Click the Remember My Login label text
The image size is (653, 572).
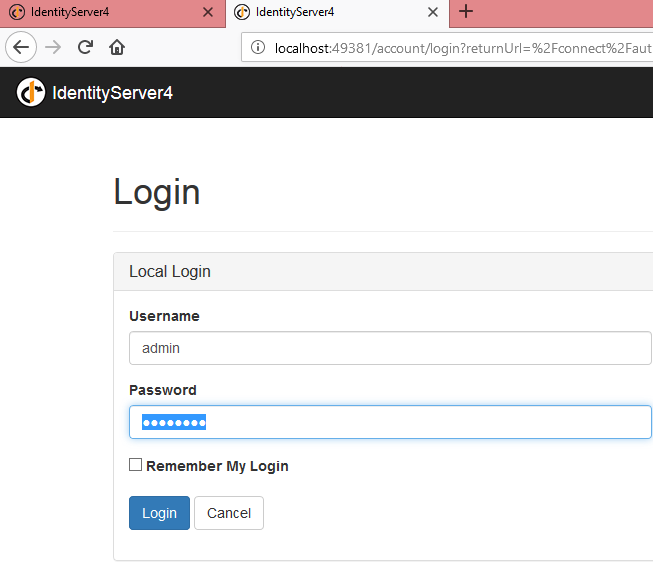217,466
